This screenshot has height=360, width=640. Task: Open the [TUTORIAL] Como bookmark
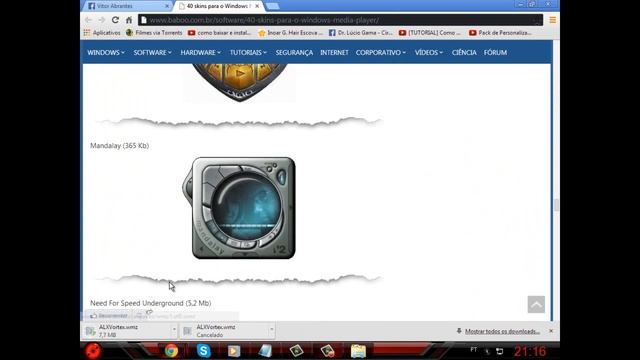pos(430,33)
